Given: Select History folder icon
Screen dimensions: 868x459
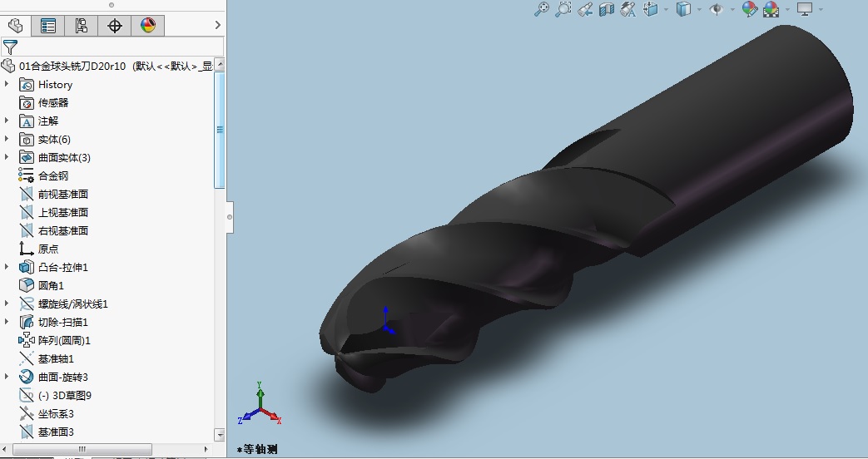Looking at the screenshot, I should coord(27,85).
